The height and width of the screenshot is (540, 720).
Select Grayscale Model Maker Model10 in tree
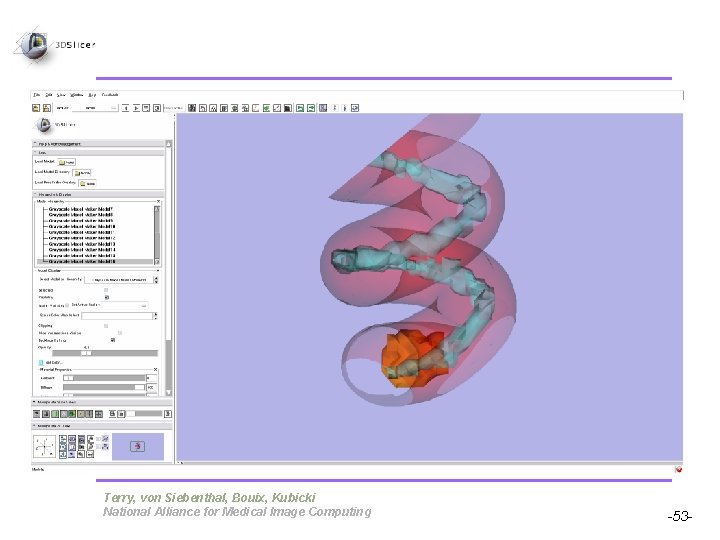pos(82,226)
